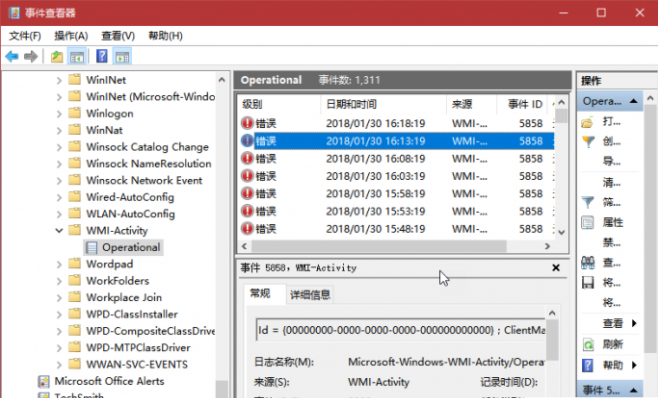Sort by the 日期和时间 column header

pyautogui.click(x=383, y=104)
